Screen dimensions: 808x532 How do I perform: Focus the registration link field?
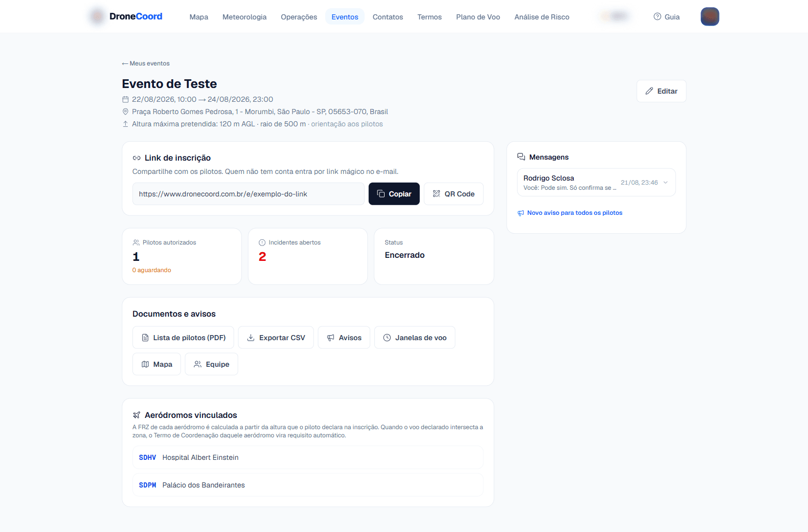249,194
